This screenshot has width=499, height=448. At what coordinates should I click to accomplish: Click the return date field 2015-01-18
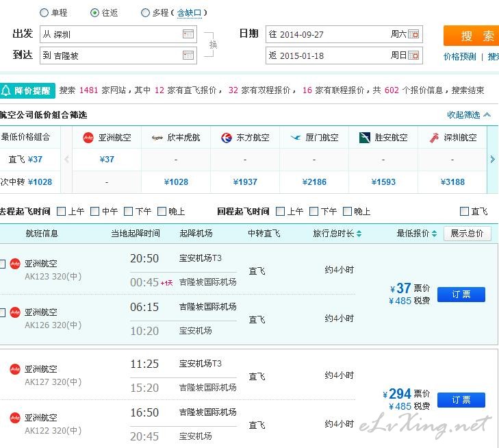[x=344, y=55]
